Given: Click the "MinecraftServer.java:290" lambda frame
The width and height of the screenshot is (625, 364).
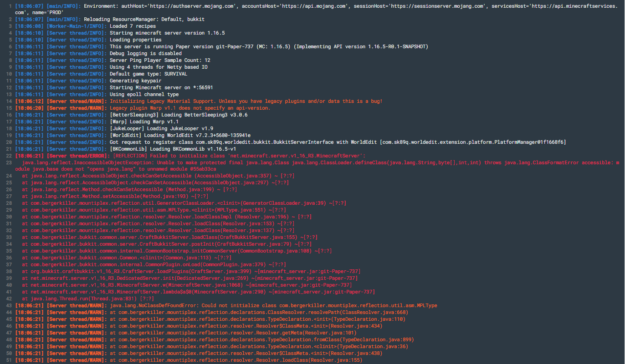Looking at the screenshot, I should click(199, 293).
